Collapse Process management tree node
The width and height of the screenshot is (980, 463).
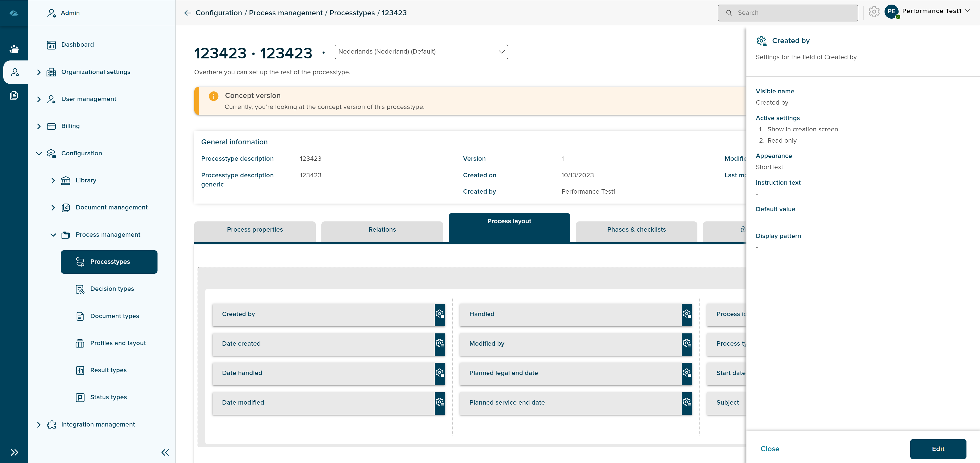53,235
